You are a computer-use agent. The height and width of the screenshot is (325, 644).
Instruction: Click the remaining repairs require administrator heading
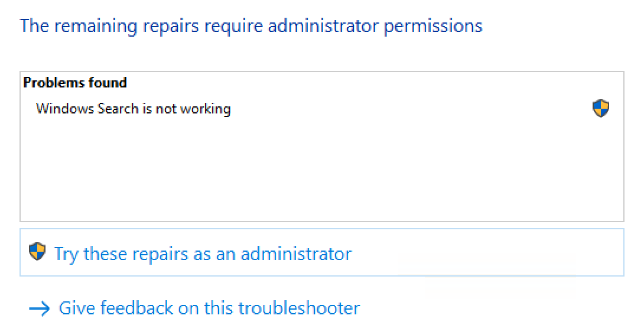point(251,26)
